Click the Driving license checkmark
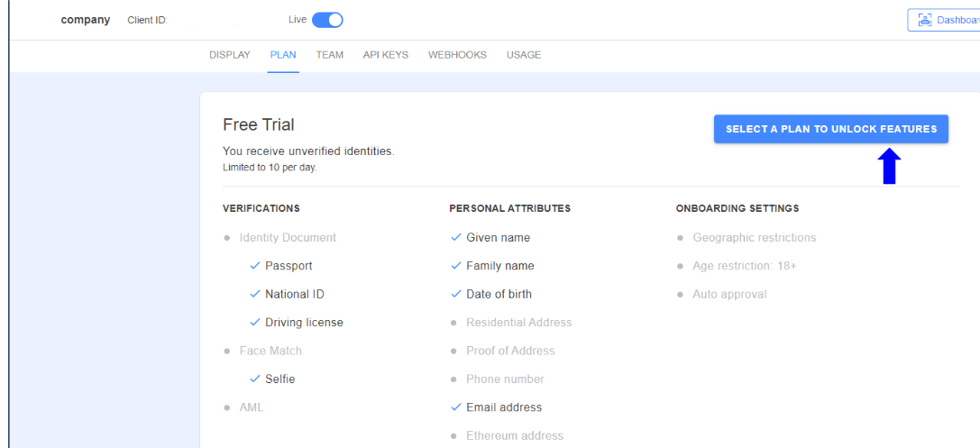 point(254,323)
